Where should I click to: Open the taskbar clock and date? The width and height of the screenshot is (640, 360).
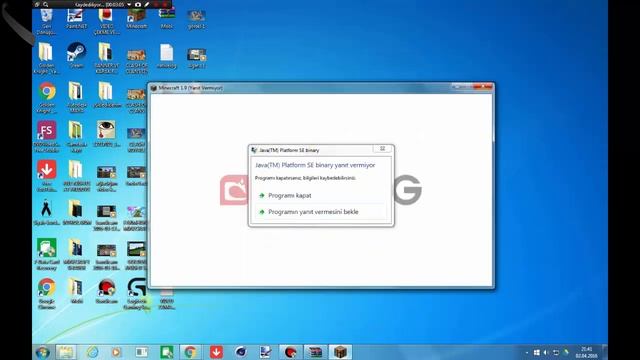587,352
